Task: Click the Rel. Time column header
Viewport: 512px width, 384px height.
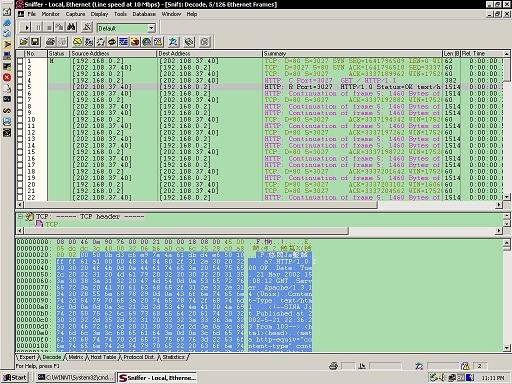Action: pos(482,53)
